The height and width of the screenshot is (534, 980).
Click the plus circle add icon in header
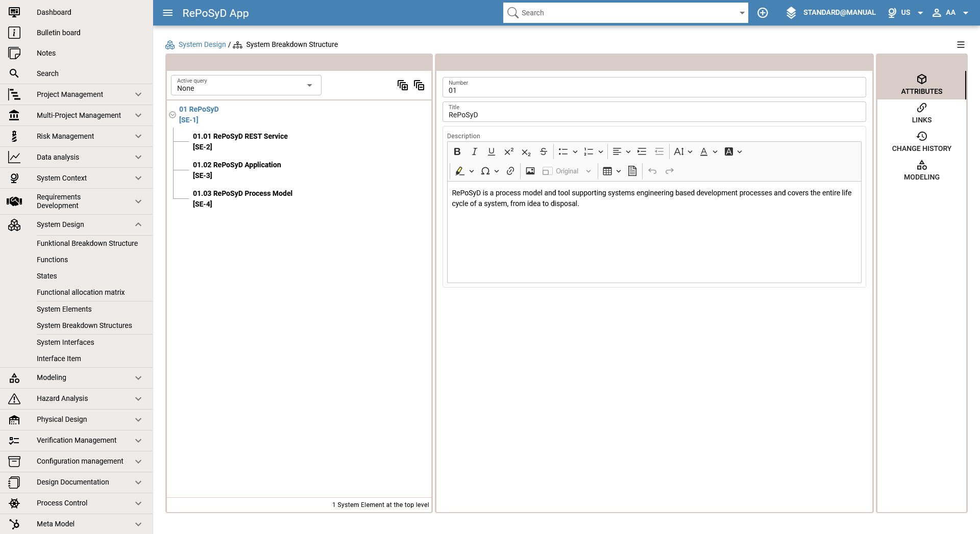coord(763,13)
